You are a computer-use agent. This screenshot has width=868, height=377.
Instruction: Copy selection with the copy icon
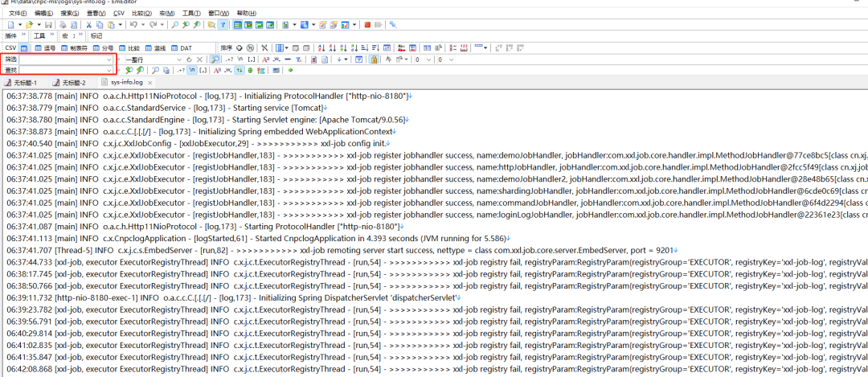click(100, 24)
